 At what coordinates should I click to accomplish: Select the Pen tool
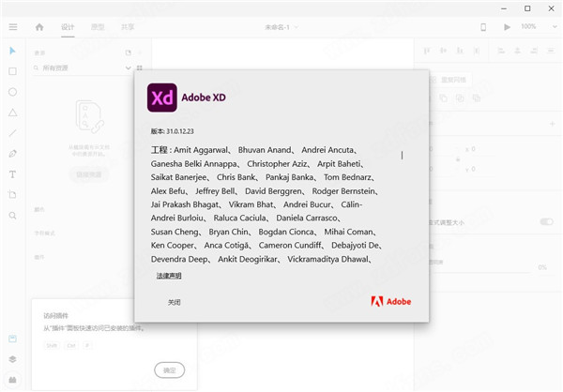click(x=12, y=154)
